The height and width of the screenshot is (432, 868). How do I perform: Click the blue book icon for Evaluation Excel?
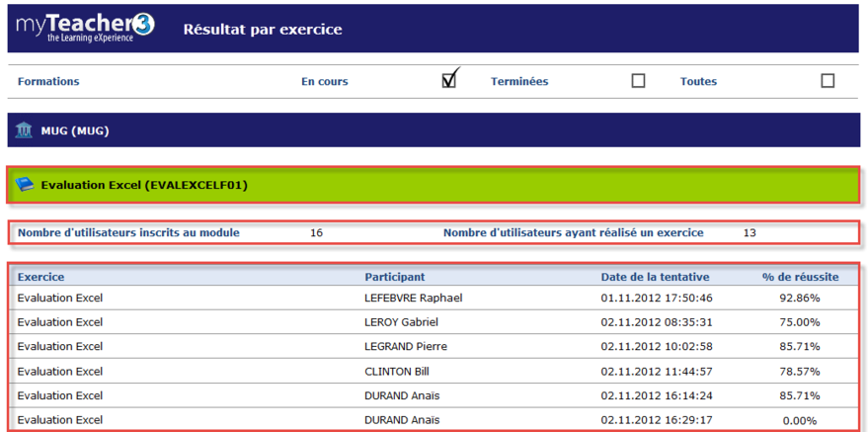25,185
